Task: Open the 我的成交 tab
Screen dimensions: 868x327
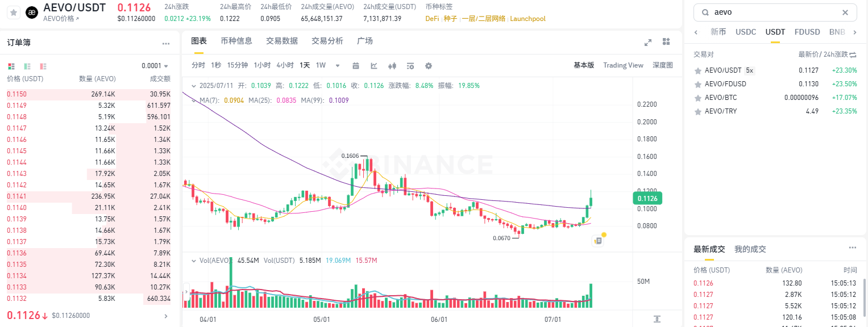Action: tap(750, 249)
